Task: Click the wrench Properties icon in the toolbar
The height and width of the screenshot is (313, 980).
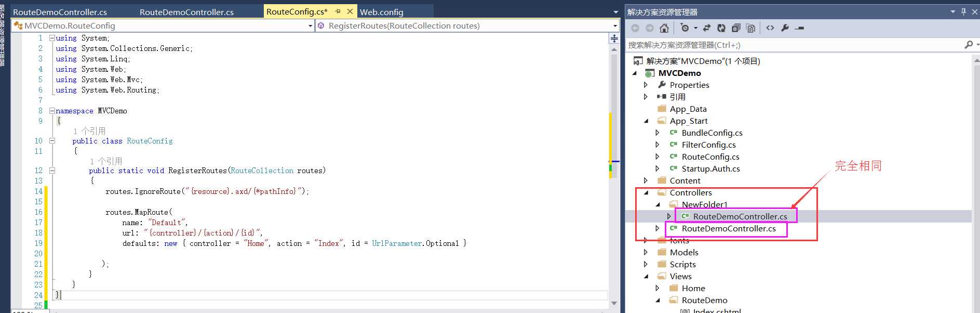Action: (x=785, y=28)
